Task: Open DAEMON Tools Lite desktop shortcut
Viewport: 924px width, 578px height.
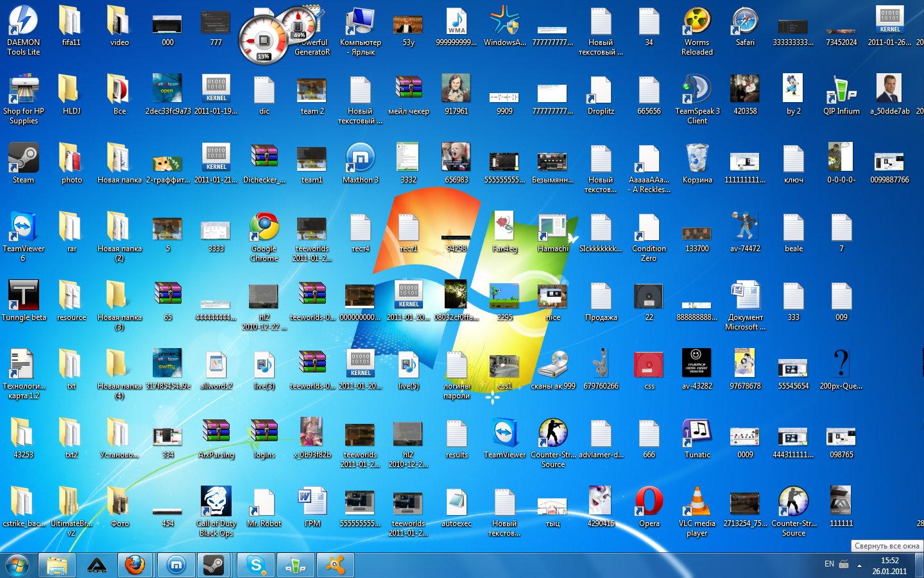Action: [24, 30]
